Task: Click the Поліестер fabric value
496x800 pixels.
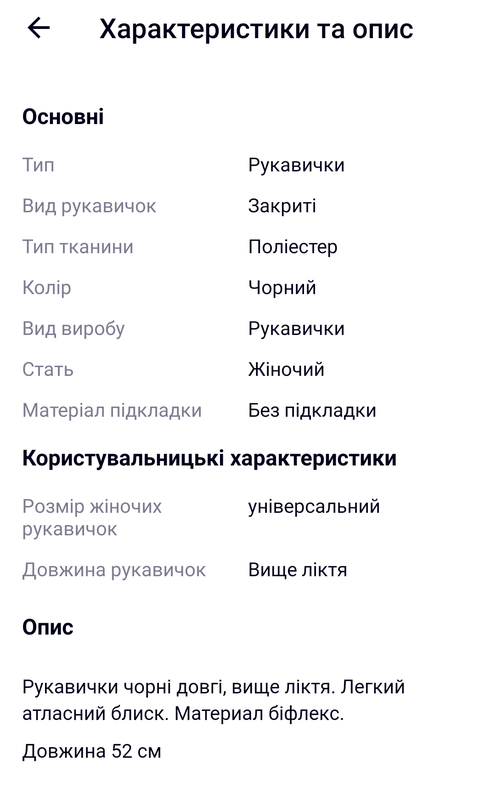Action: pyautogui.click(x=293, y=247)
